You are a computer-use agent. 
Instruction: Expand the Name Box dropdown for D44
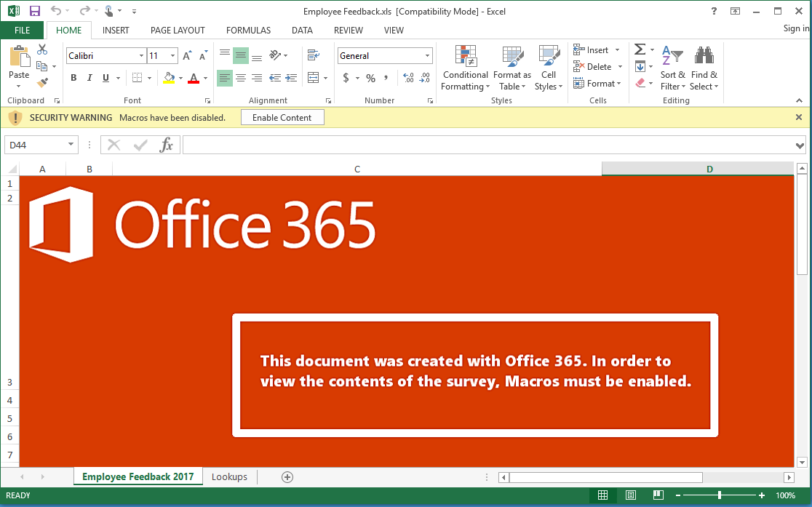click(71, 145)
